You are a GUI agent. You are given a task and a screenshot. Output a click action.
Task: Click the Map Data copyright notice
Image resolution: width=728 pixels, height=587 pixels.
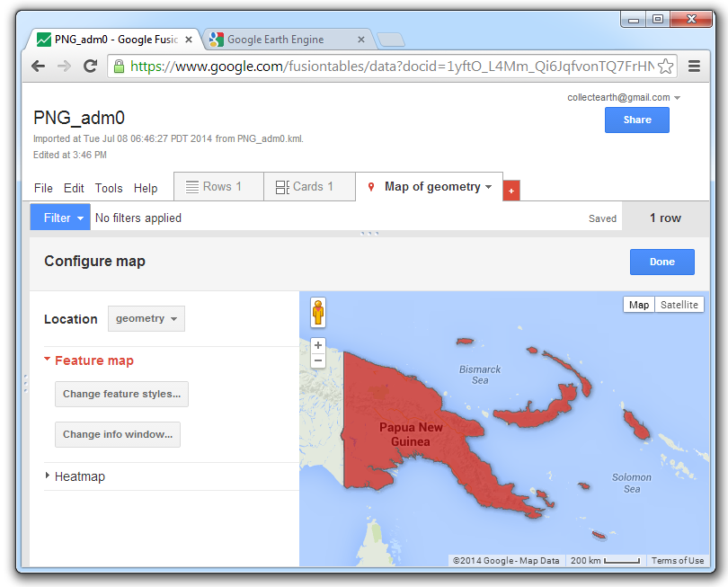506,561
